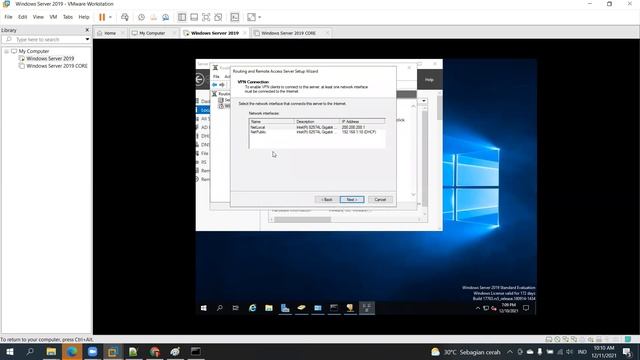Open the File menu in Routing console
Viewport: 640px width, 360px height.
pyautogui.click(x=216, y=77)
